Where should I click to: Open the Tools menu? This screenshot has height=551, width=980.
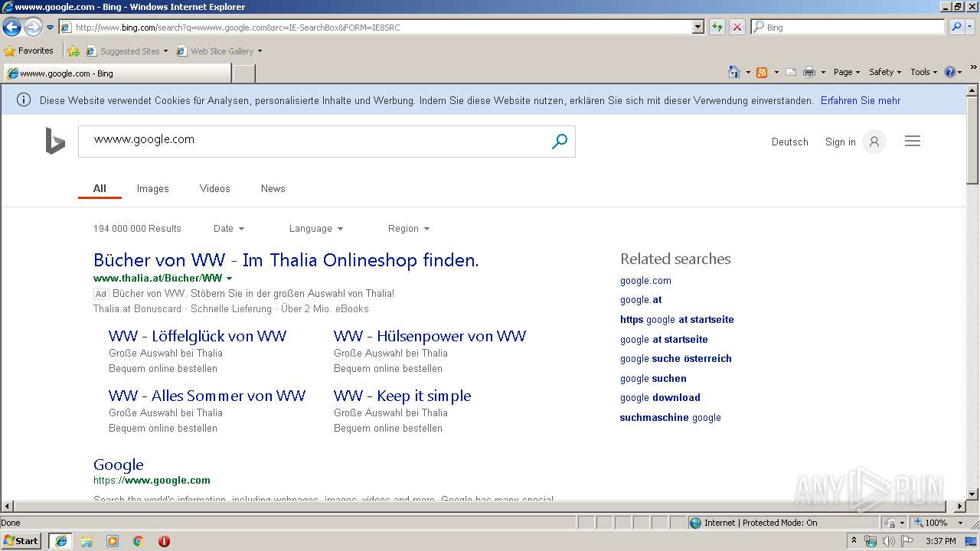click(x=924, y=72)
